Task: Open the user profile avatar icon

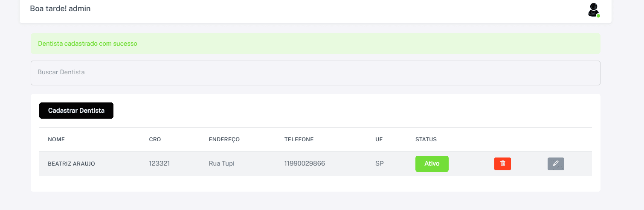Action: coord(594,10)
